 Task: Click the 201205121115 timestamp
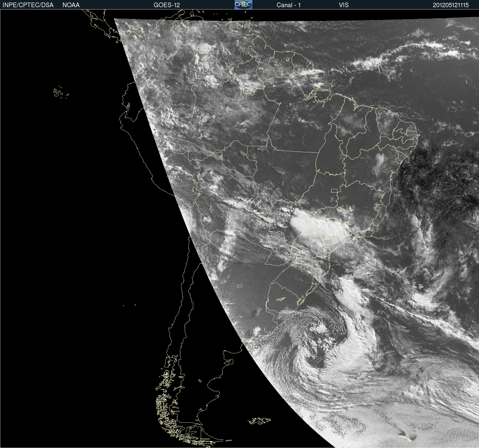(x=451, y=5)
